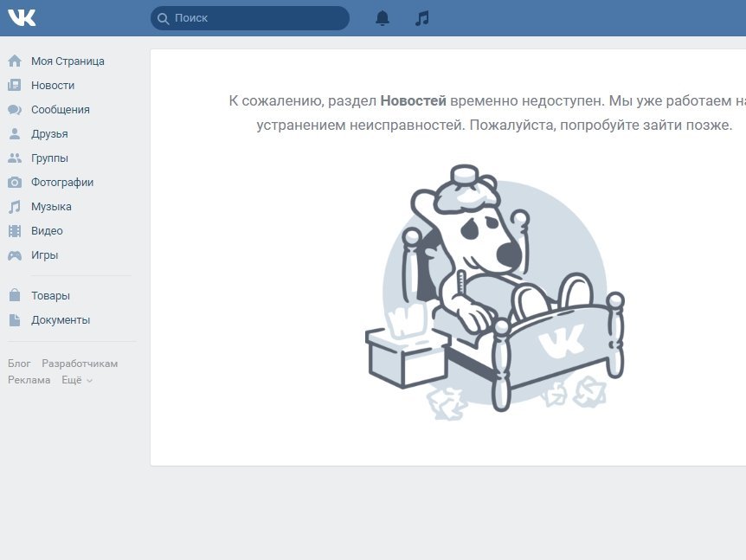Open Группы in the left menu
746x560 pixels.
pos(49,158)
